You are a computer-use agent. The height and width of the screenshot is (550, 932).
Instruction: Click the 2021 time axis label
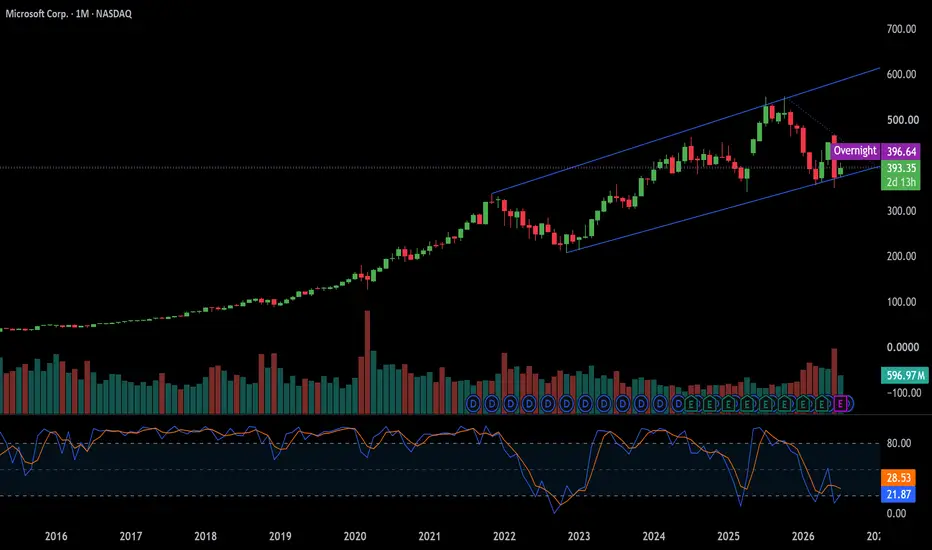pyautogui.click(x=429, y=536)
